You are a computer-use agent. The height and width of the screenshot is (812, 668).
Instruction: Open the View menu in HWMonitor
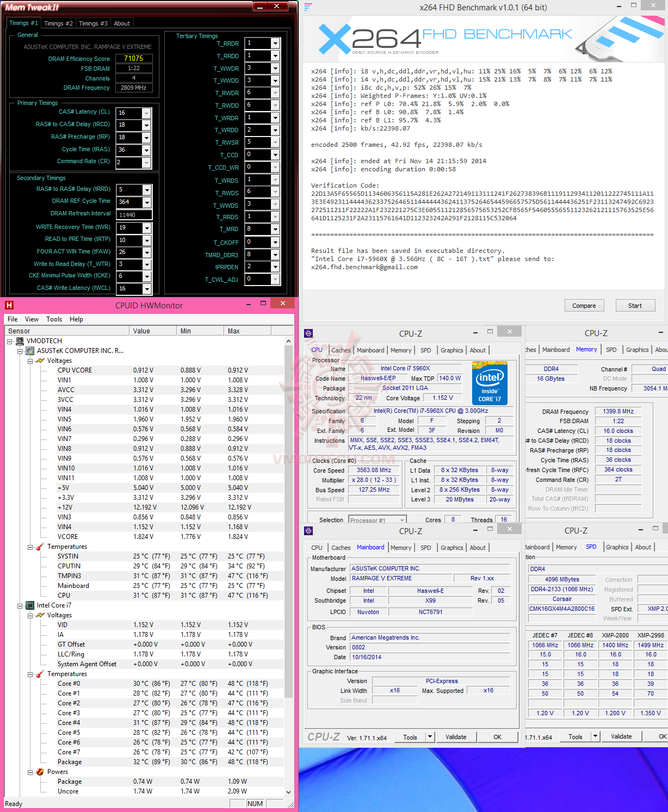[32, 319]
